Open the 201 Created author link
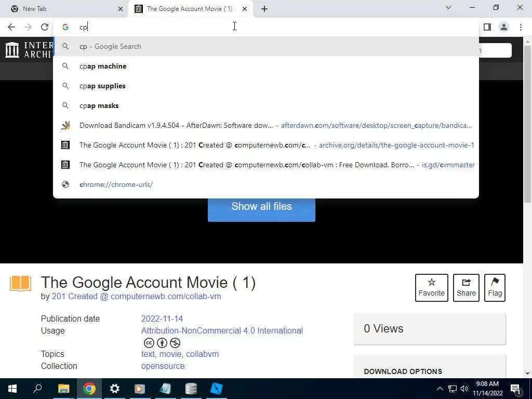This screenshot has height=399, width=532. pyautogui.click(x=137, y=296)
